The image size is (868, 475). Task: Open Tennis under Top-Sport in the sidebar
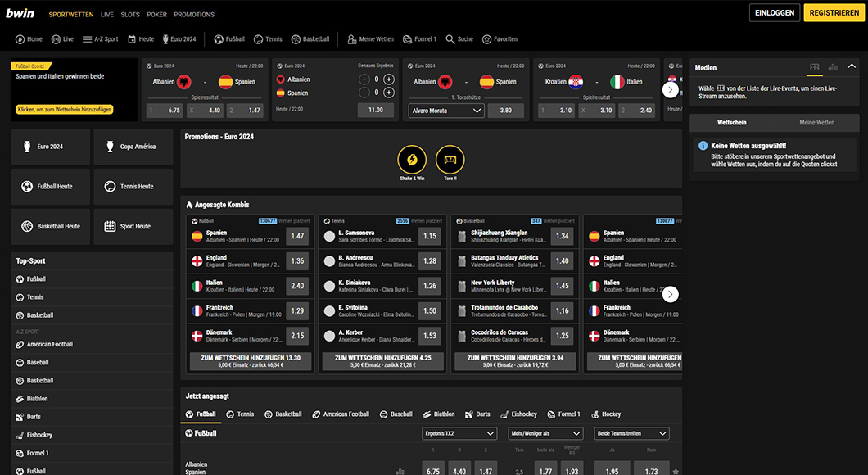point(92,297)
